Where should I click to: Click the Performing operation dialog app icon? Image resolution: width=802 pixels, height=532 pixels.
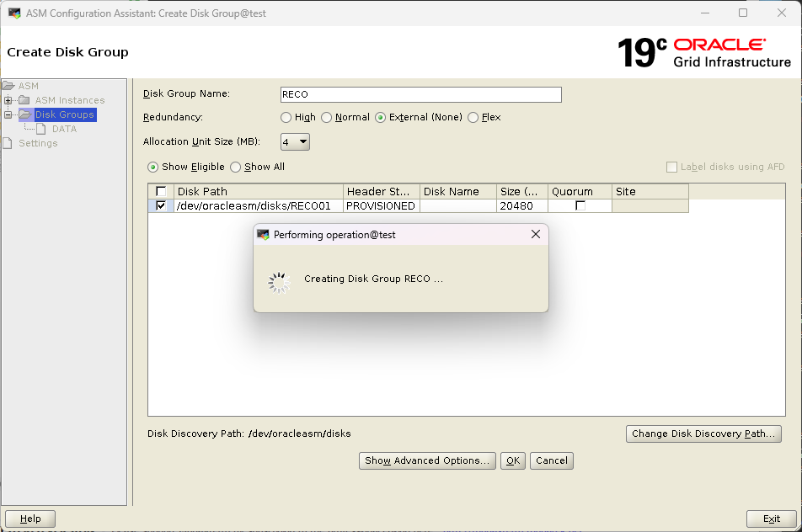263,235
